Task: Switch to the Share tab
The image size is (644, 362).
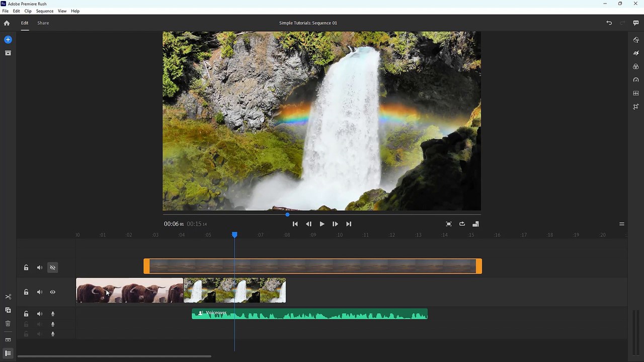Action: [43, 23]
